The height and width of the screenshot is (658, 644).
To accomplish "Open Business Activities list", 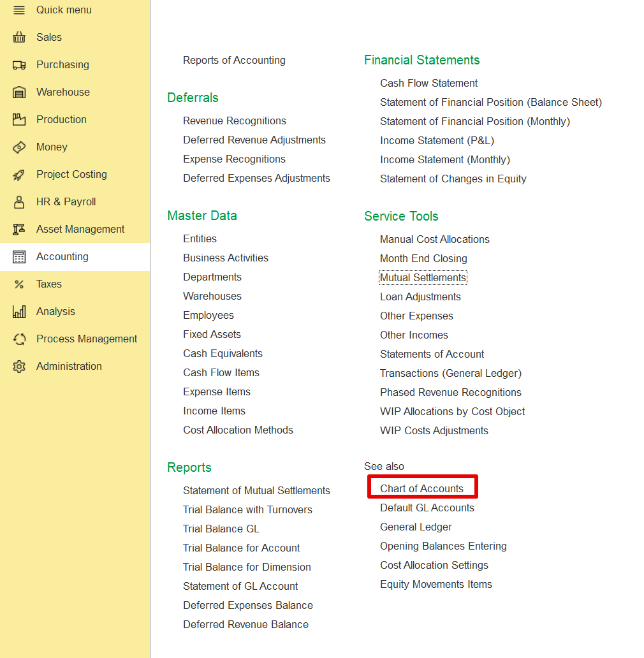I will coord(226,258).
